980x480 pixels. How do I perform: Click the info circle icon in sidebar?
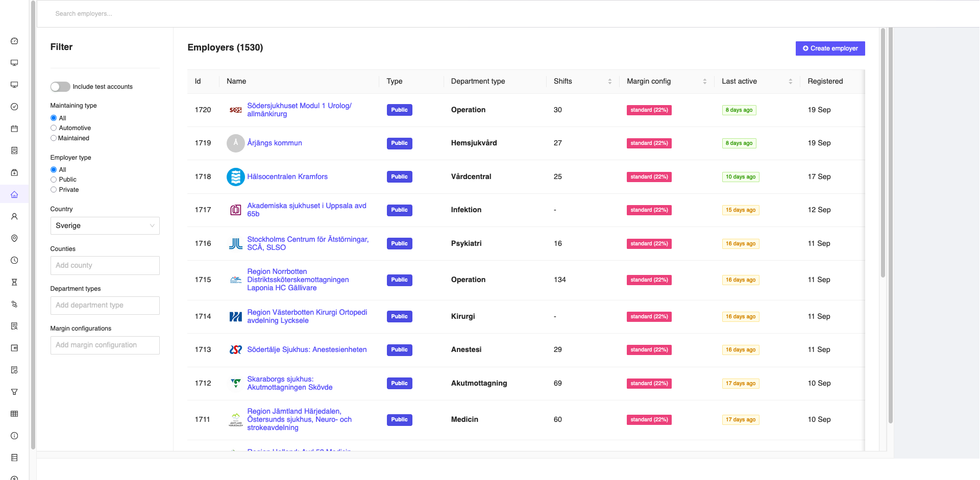tap(14, 436)
